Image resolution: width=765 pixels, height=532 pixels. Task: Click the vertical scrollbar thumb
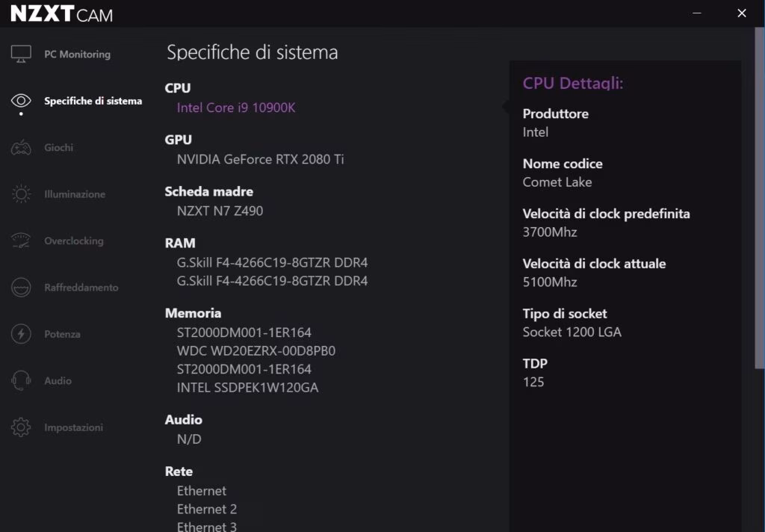coord(760,198)
